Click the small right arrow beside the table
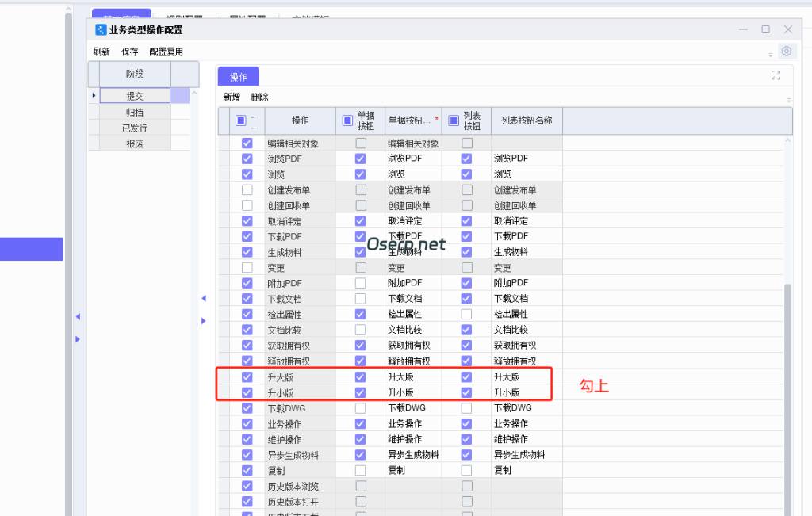 click(x=205, y=320)
